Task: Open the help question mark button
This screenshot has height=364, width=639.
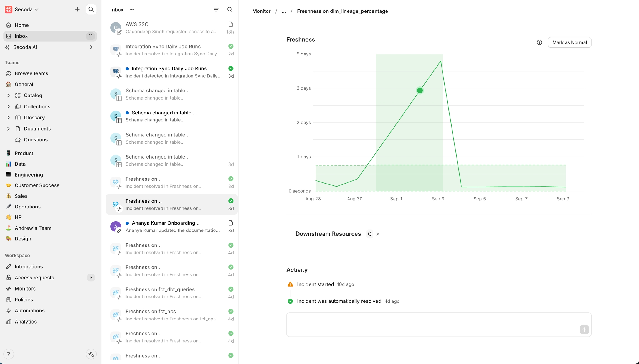Action: pos(9,354)
